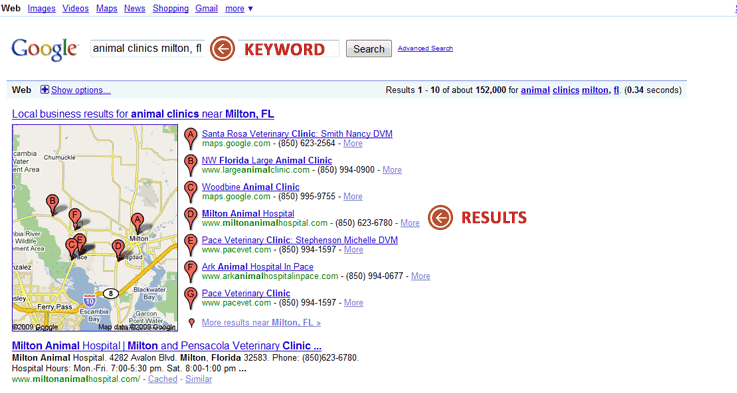Open Pace Veterinary Clinic: Stephenson Michelle DVM listing
Image resolution: width=737 pixels, height=393 pixels.
(x=300, y=240)
